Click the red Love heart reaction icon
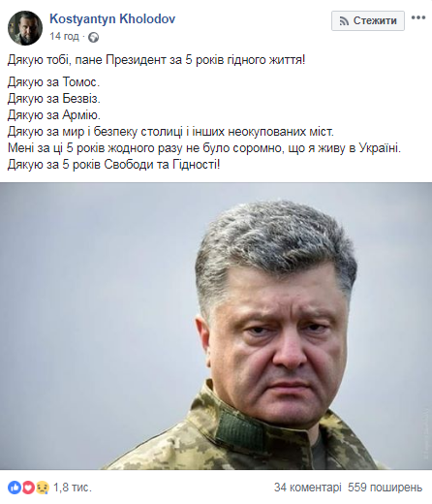The width and height of the screenshot is (432, 504). [28, 488]
